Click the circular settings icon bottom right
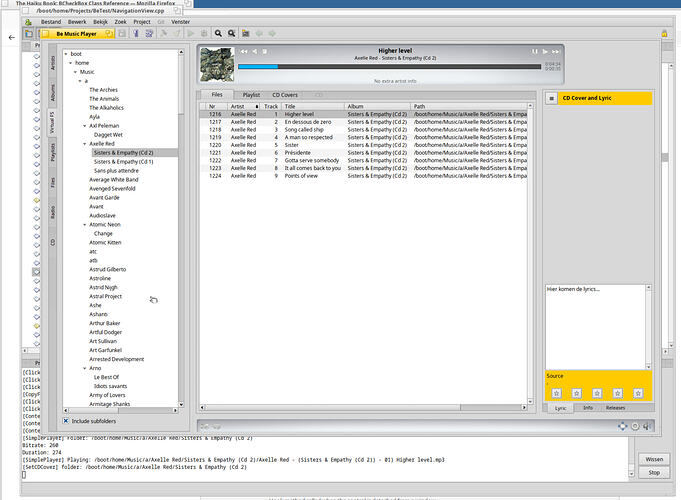This screenshot has height=500, width=681. [635, 426]
